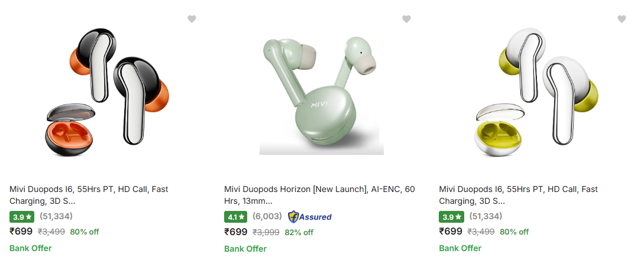Viewport: 644px width, 257px height.
Task: View the first product's 51,334 ratings count
Action: 56,216
